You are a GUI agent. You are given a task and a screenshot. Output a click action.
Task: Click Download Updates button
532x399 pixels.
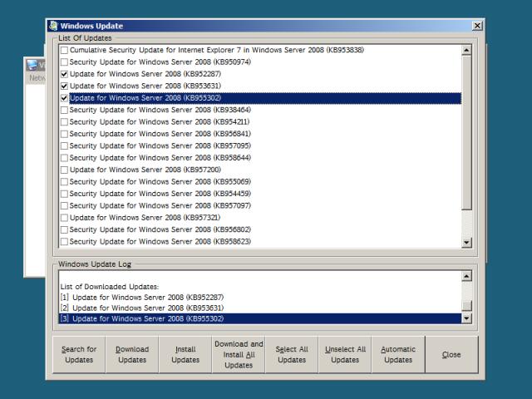132,355
